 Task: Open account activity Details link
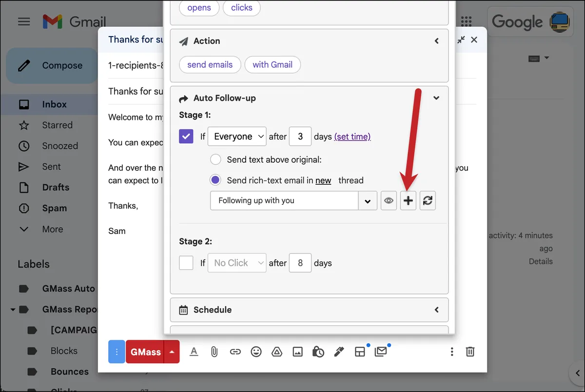[541, 261]
